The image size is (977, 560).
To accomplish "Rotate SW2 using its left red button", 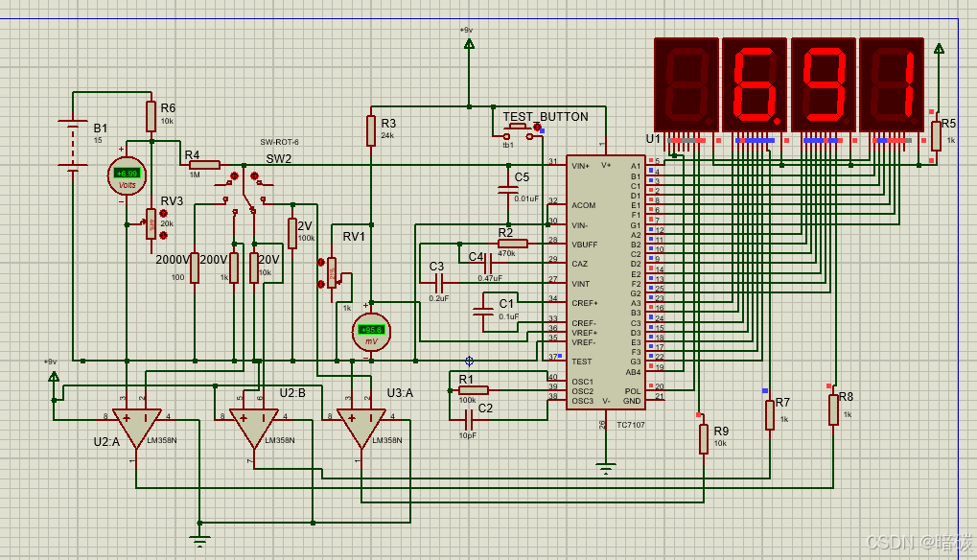I will pos(234,176).
